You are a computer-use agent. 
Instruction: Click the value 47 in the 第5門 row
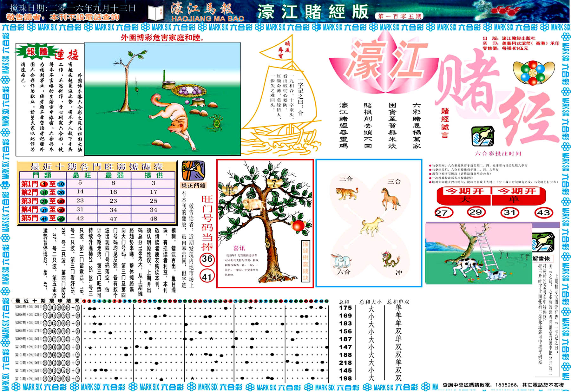point(113,219)
